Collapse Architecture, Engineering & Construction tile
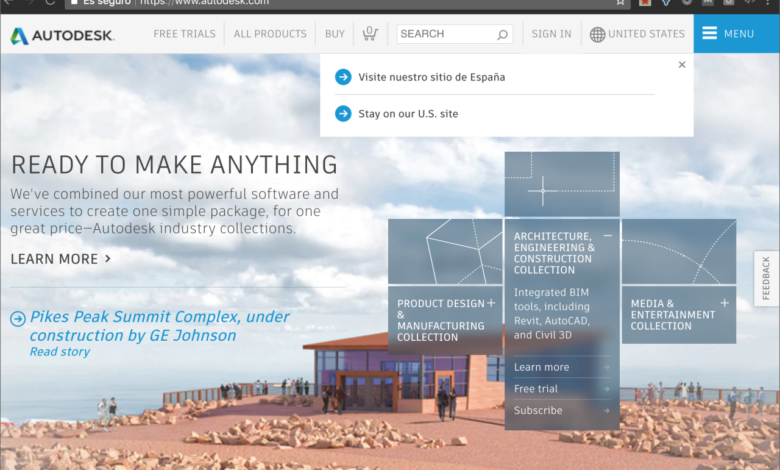This screenshot has width=780, height=470. 607,235
